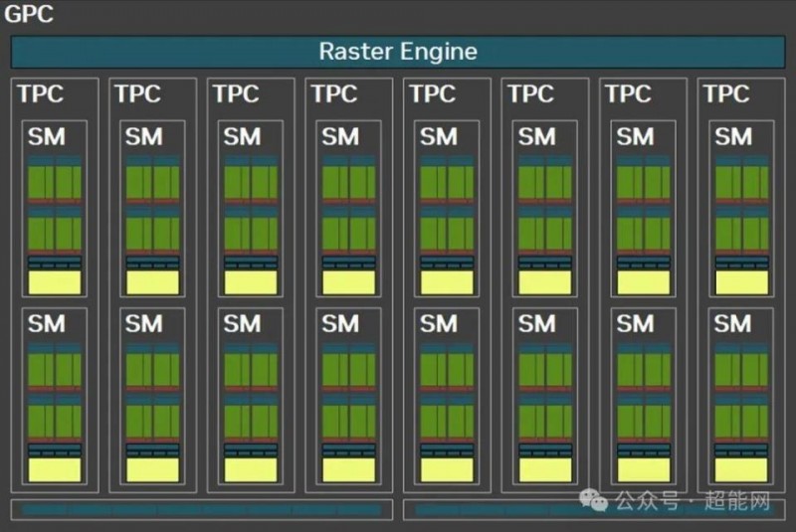The width and height of the screenshot is (796, 532).
Task: Click yellow block in eighth TPC's top SM
Action: pos(741,282)
